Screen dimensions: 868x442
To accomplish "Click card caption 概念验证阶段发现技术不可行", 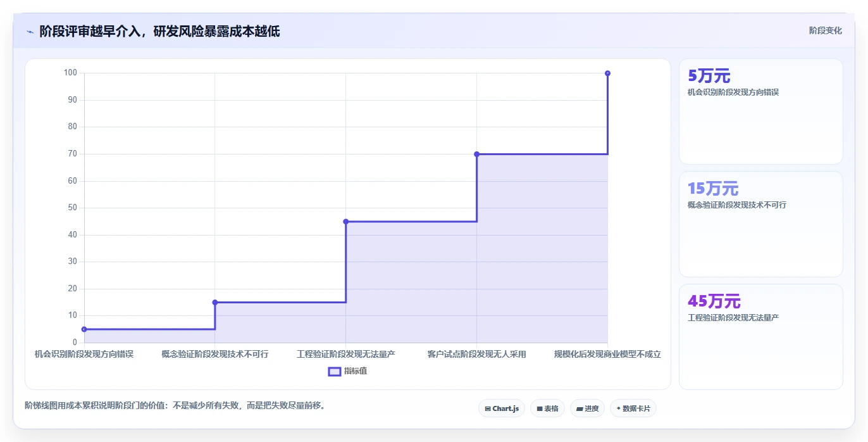I will 737,205.
